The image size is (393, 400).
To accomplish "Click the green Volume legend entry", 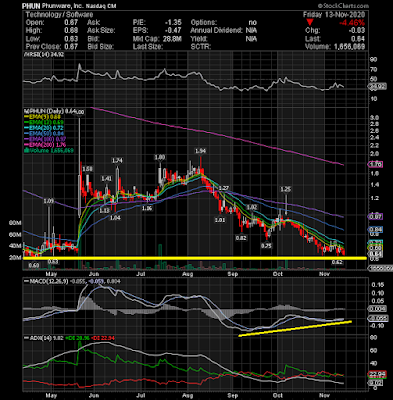I will click(49, 150).
